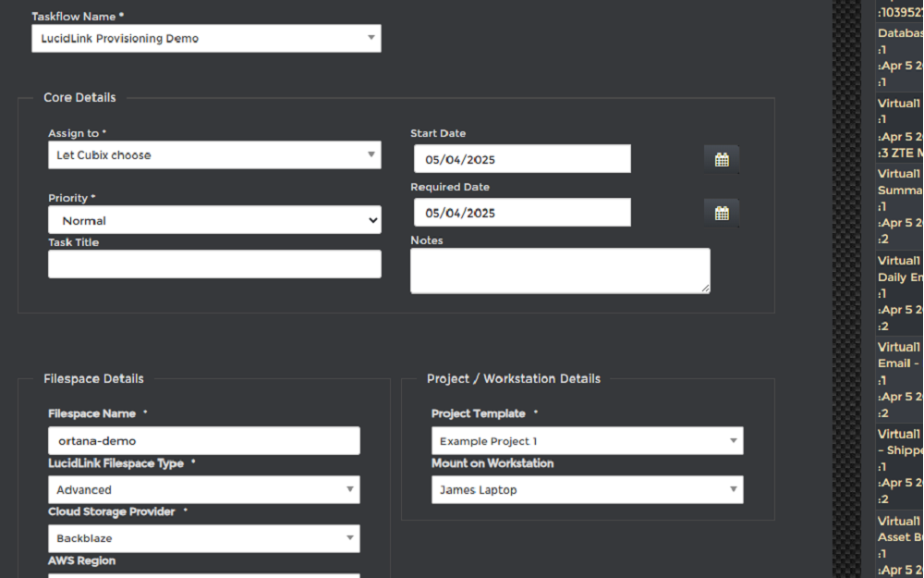Image resolution: width=924 pixels, height=578 pixels.
Task: Focus the Required Date text field
Action: pos(522,213)
